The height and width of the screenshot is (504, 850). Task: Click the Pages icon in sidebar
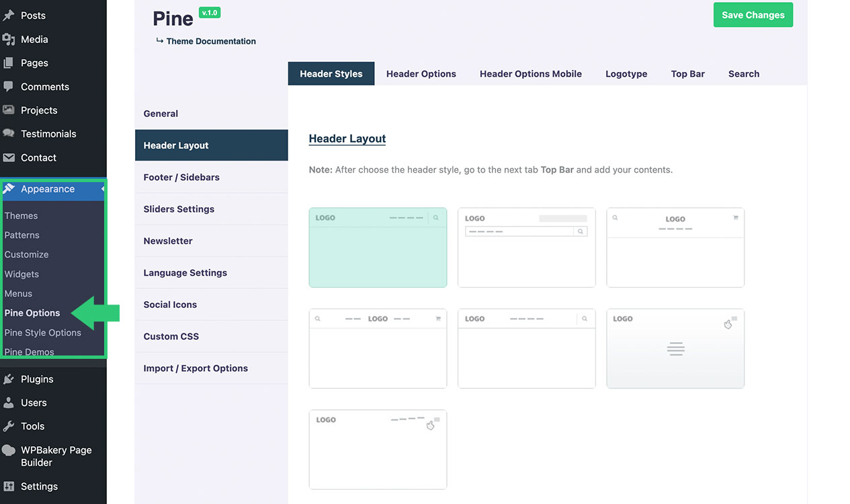coord(9,63)
